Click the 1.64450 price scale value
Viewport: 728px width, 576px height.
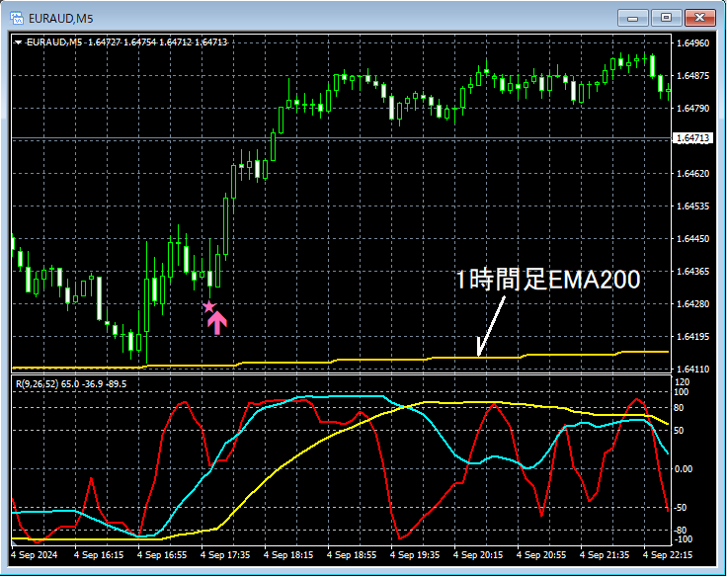692,239
